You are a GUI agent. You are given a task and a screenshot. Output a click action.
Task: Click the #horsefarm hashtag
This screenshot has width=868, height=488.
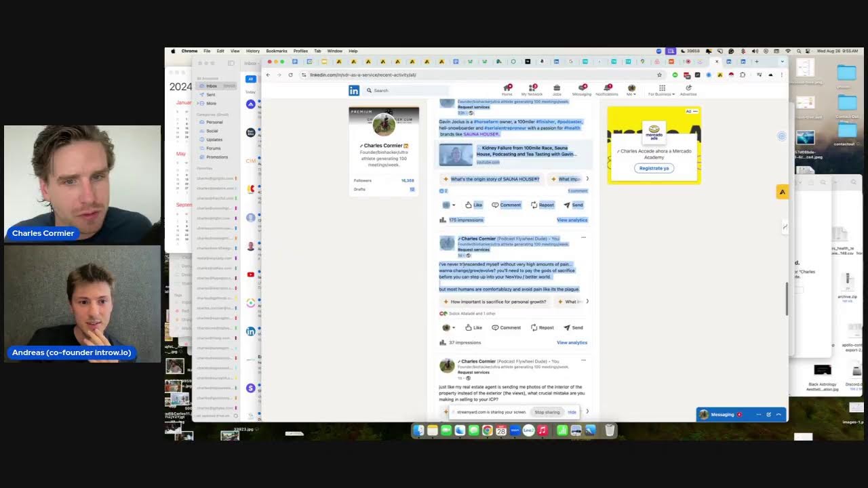coord(487,122)
